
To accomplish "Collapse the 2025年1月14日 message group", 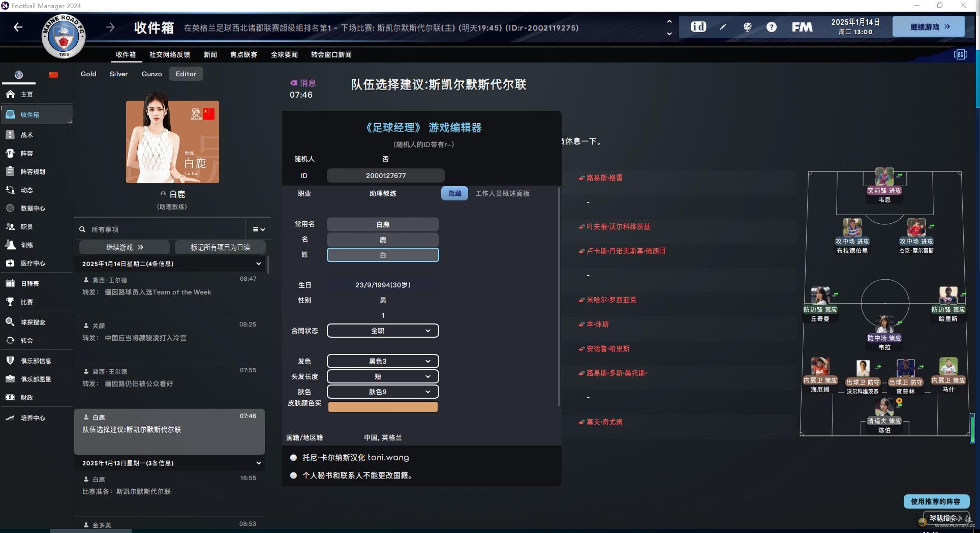I will pos(258,264).
